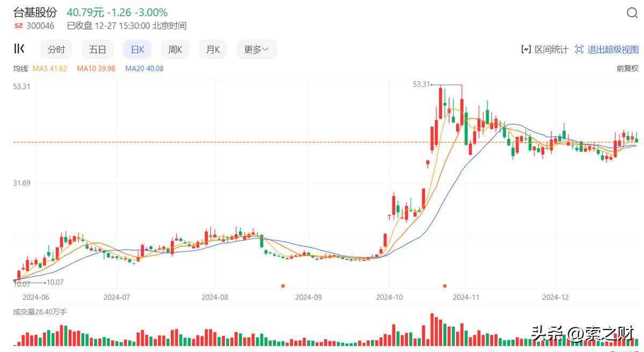
Task: Click the candlestick chart icon left of 分时
Action: [x=19, y=49]
